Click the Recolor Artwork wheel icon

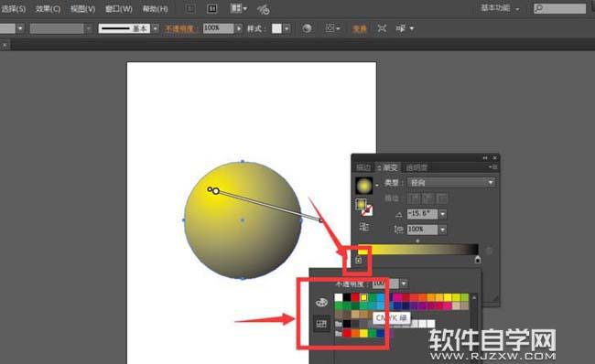(307, 28)
